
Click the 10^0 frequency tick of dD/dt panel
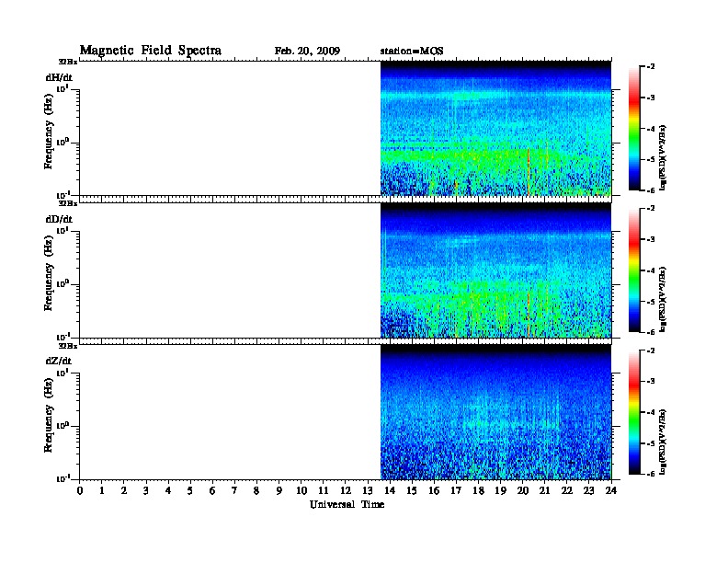coord(63,284)
